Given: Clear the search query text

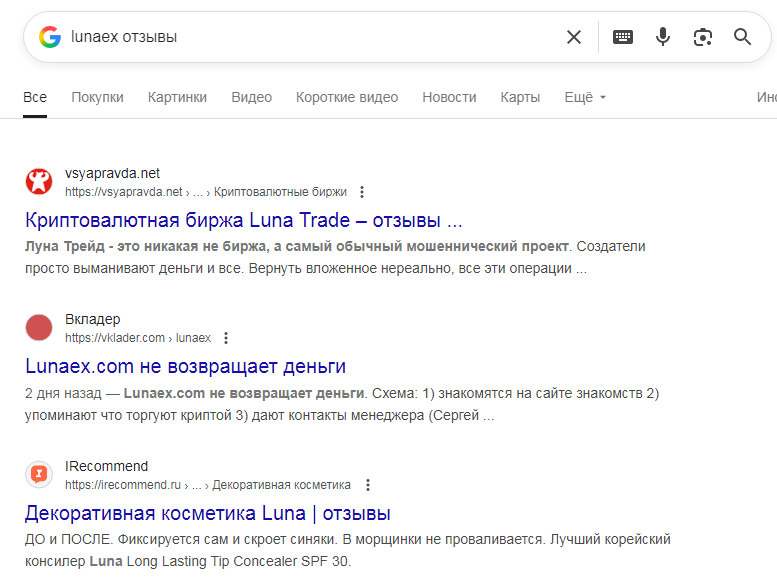Looking at the screenshot, I should coord(574,37).
